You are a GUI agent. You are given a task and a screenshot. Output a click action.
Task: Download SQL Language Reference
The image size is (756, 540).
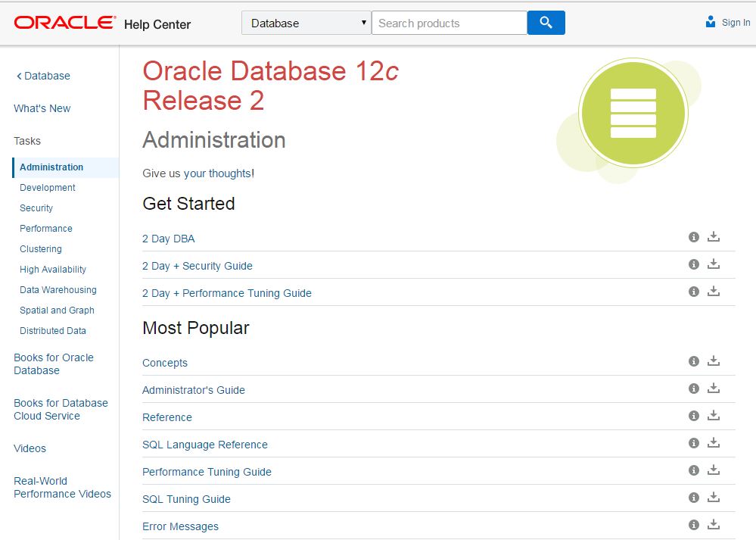714,442
